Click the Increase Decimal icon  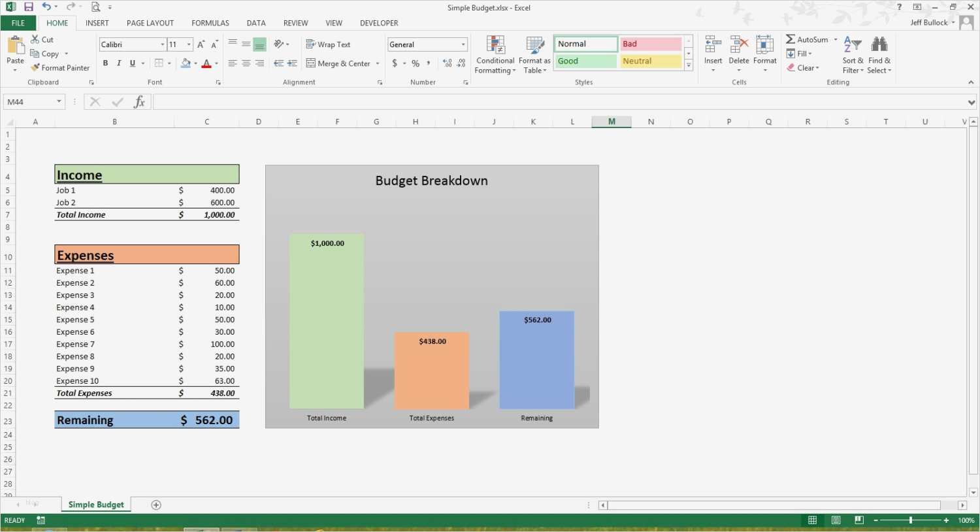tap(446, 63)
